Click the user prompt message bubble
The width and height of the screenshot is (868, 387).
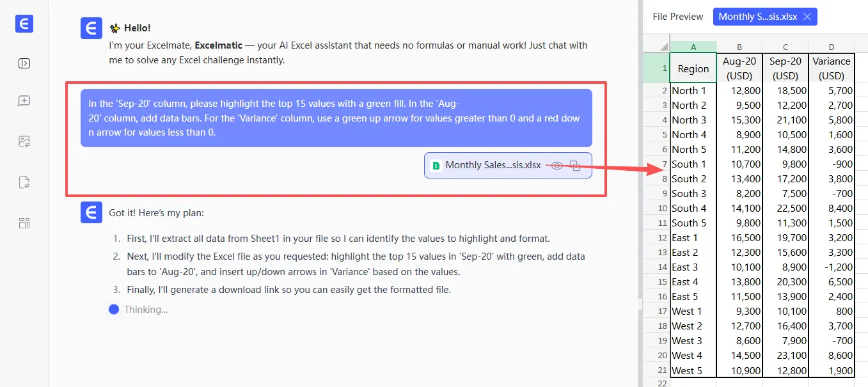pyautogui.click(x=336, y=118)
